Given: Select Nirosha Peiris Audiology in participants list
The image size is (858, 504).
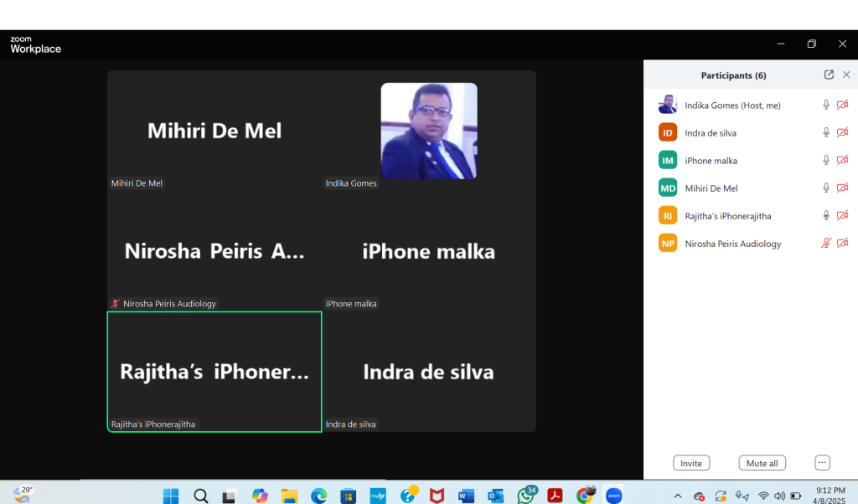Looking at the screenshot, I should point(732,244).
